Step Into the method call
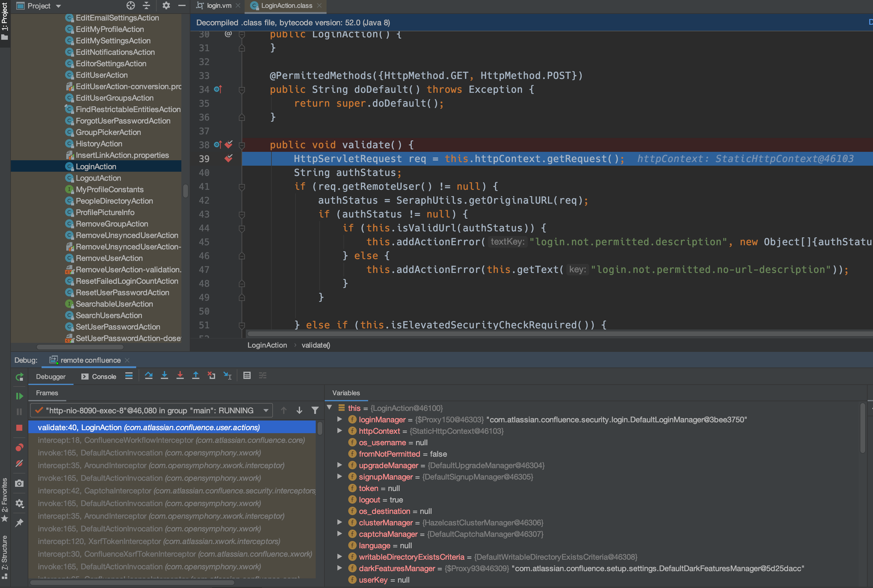This screenshot has width=873, height=588. tap(164, 376)
